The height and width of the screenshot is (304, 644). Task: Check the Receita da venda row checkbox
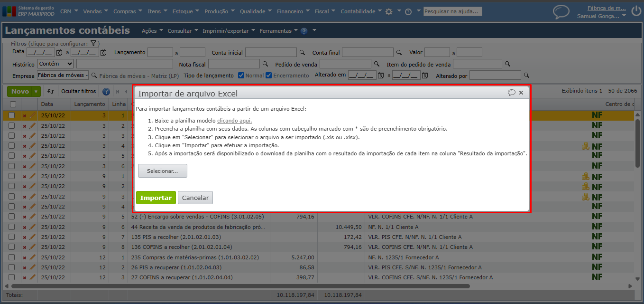(11, 227)
